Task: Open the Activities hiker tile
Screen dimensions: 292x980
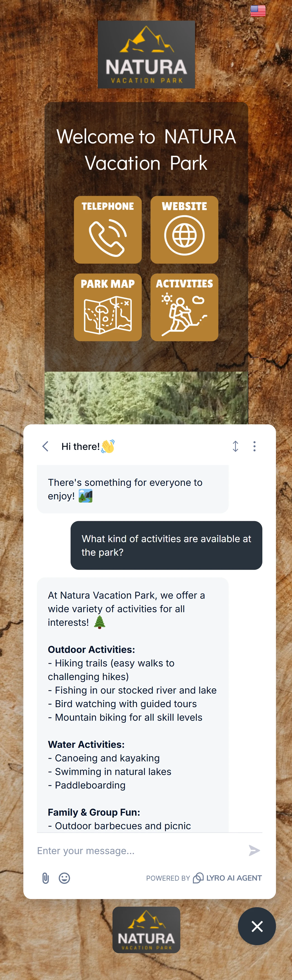Action: point(184,307)
